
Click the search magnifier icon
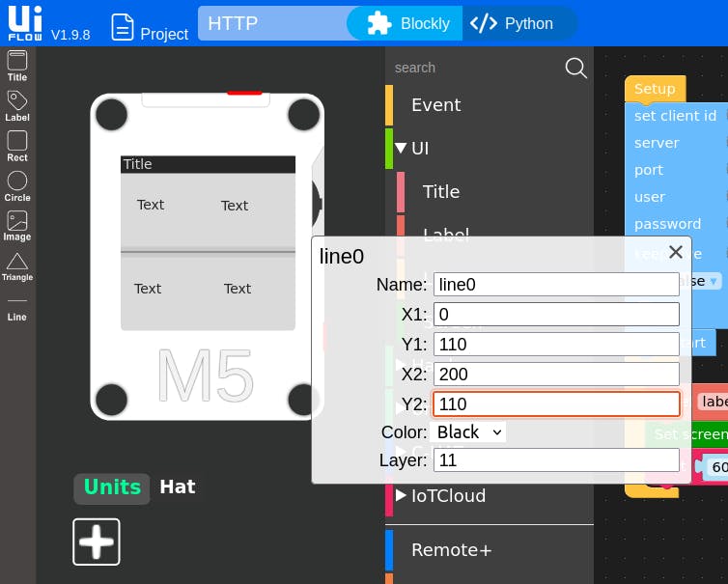(575, 68)
